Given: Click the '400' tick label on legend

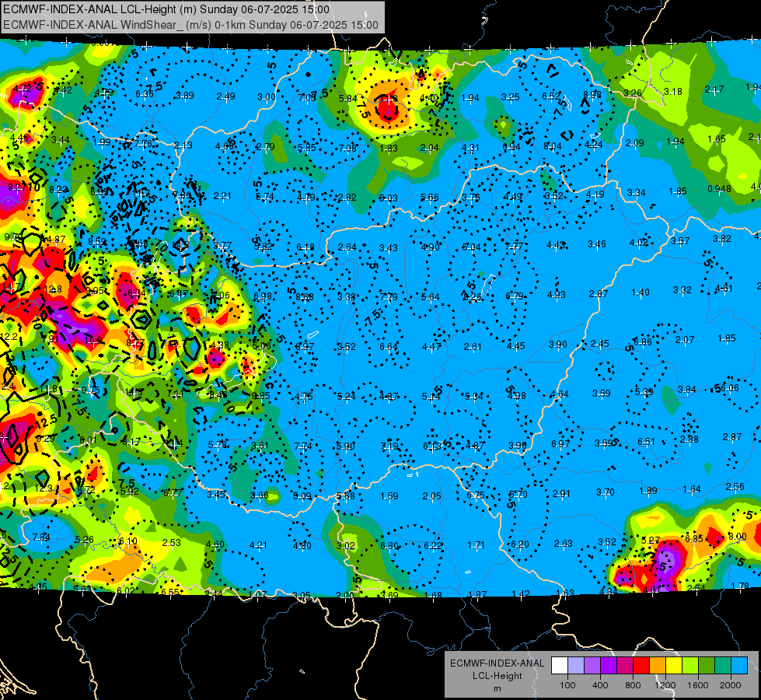Looking at the screenshot, I should point(600,685).
